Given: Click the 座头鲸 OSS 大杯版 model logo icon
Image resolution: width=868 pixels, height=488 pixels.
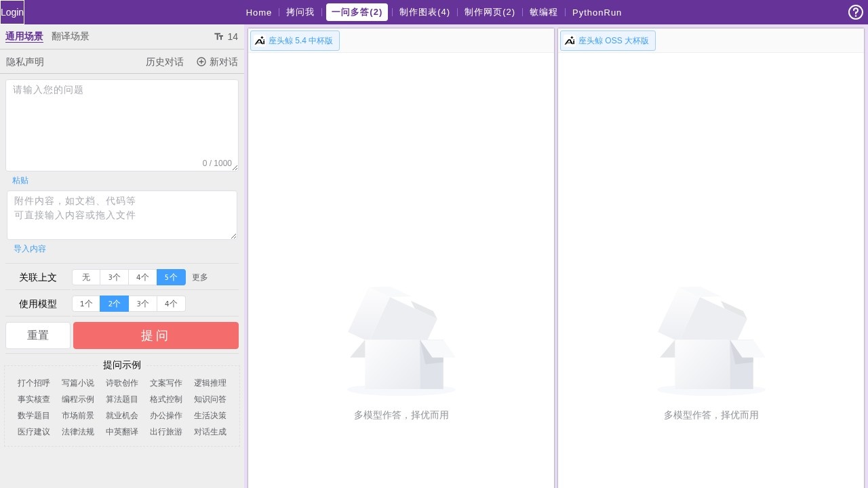Looking at the screenshot, I should point(570,41).
